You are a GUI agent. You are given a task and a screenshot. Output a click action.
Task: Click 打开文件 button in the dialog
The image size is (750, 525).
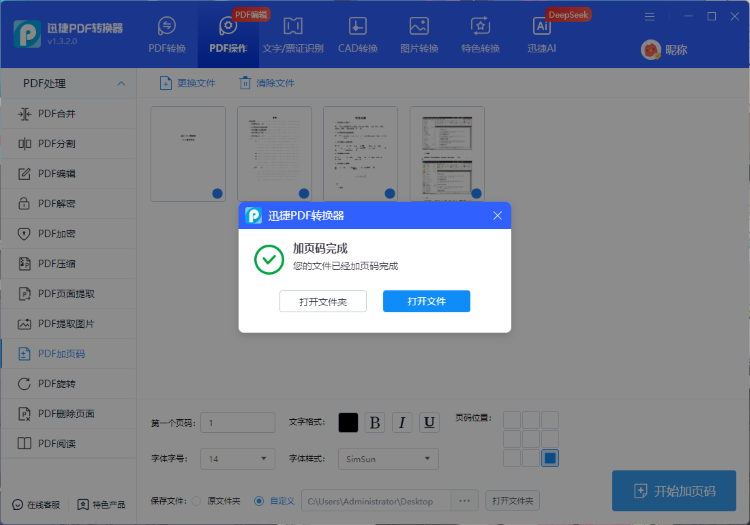coord(426,301)
